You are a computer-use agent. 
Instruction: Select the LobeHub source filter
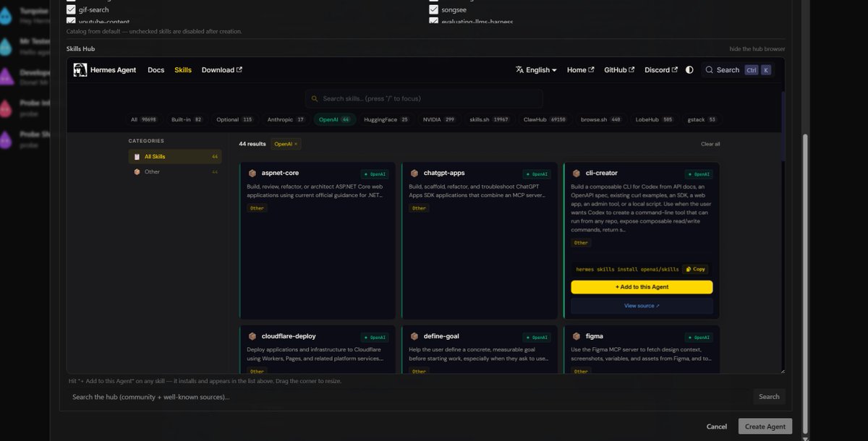[653, 119]
